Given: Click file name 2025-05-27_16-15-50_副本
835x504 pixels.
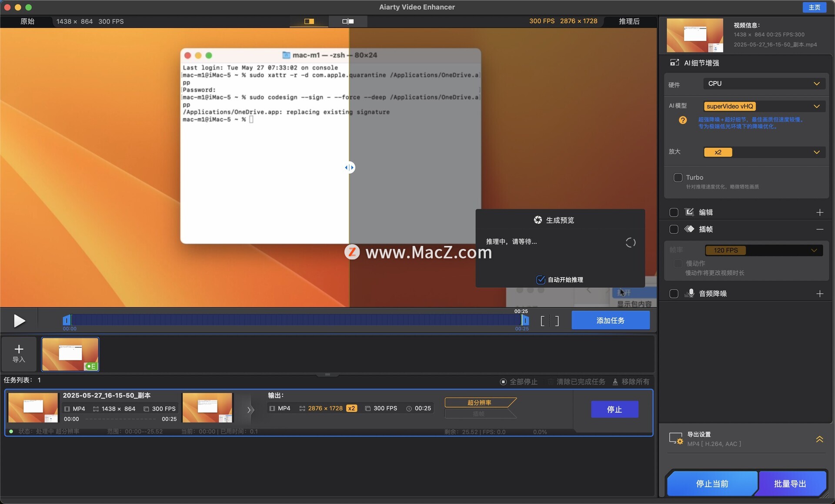Looking at the screenshot, I should 107,395.
